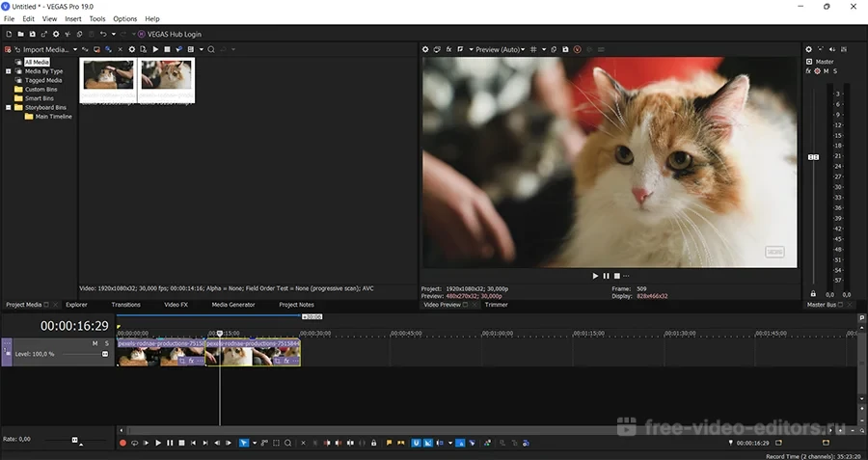The width and height of the screenshot is (868, 460).
Task: Click the Master volume fader handle
Action: pos(813,157)
